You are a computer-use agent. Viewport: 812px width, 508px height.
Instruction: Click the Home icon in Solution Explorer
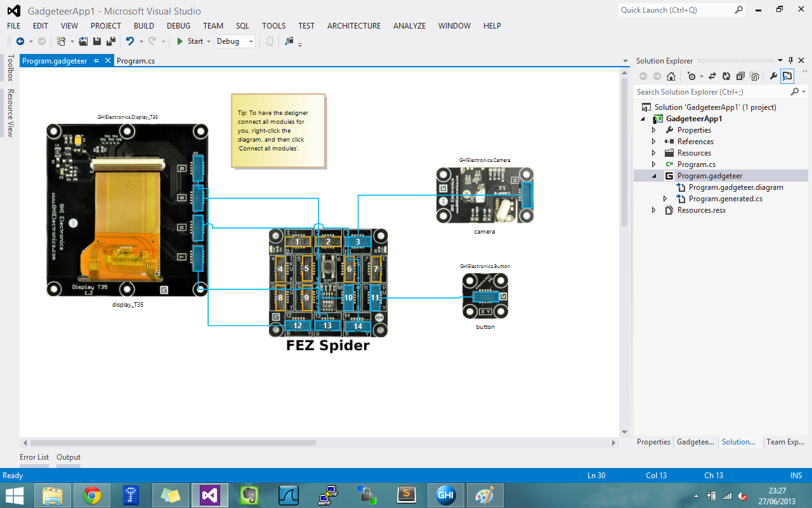671,76
